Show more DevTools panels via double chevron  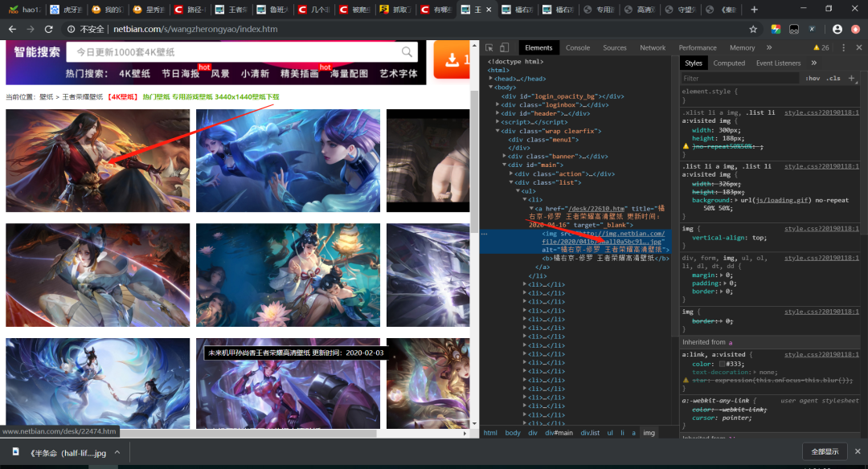(769, 47)
